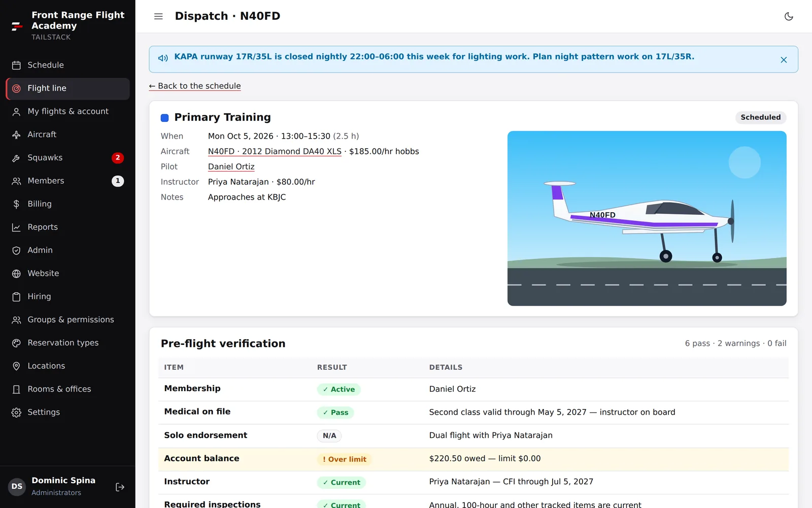Go back to the schedule
The width and height of the screenshot is (812, 508).
(195, 86)
